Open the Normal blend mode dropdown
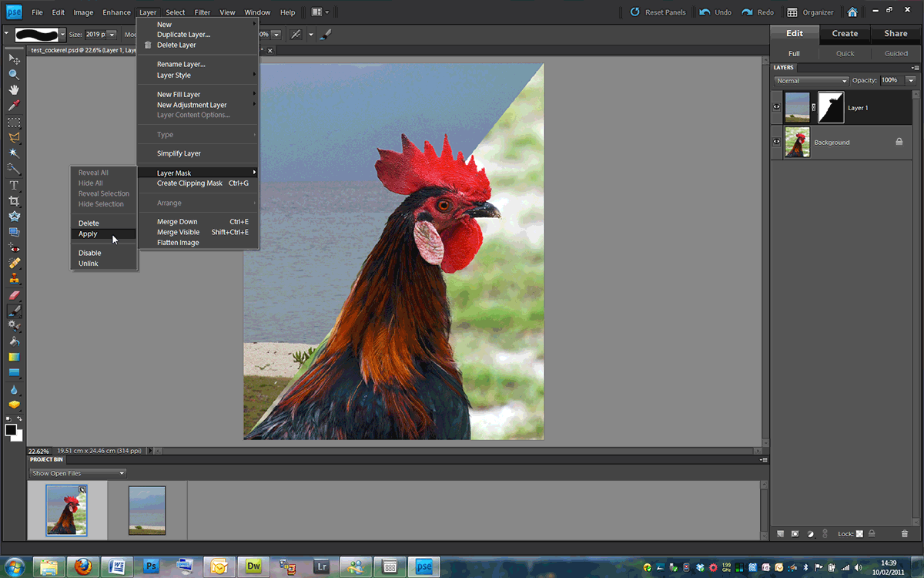This screenshot has height=578, width=924. coord(811,81)
